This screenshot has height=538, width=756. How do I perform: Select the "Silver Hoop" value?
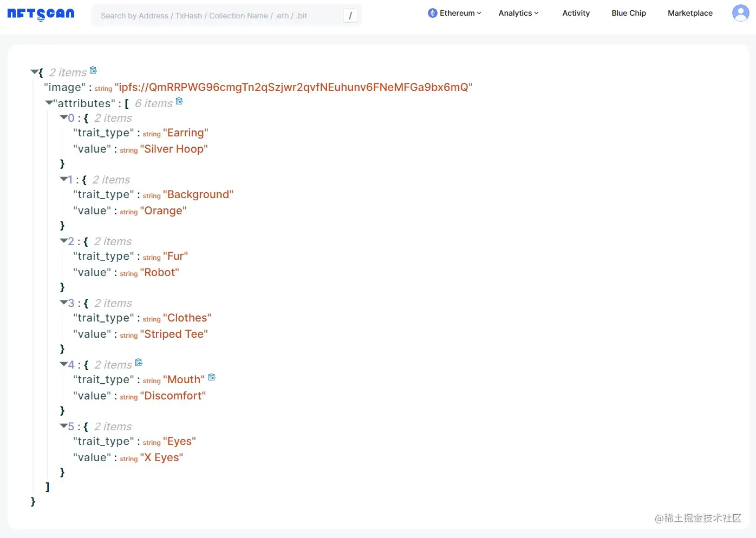click(x=174, y=149)
